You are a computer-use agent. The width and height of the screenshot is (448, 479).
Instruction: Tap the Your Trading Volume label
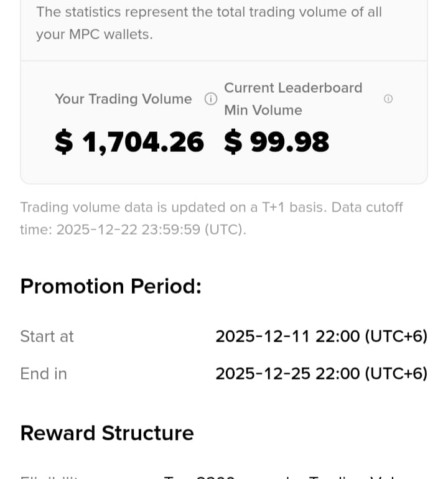coord(123,99)
